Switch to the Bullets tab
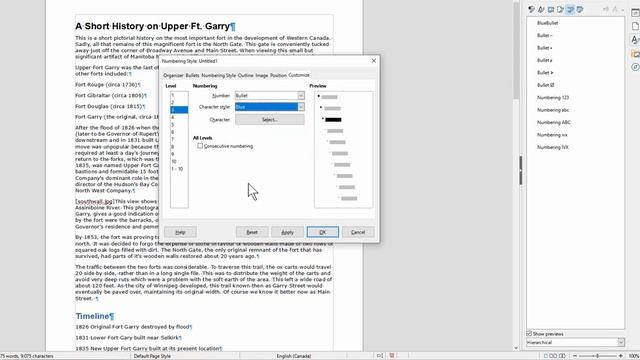Screen dimensions: 640x360 coord(192,76)
